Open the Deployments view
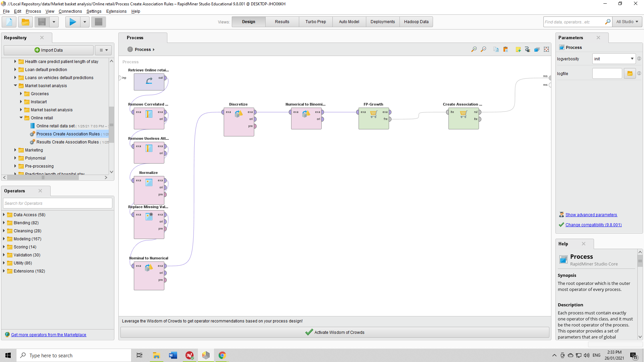Image resolution: width=644 pixels, height=362 pixels. coord(383,22)
